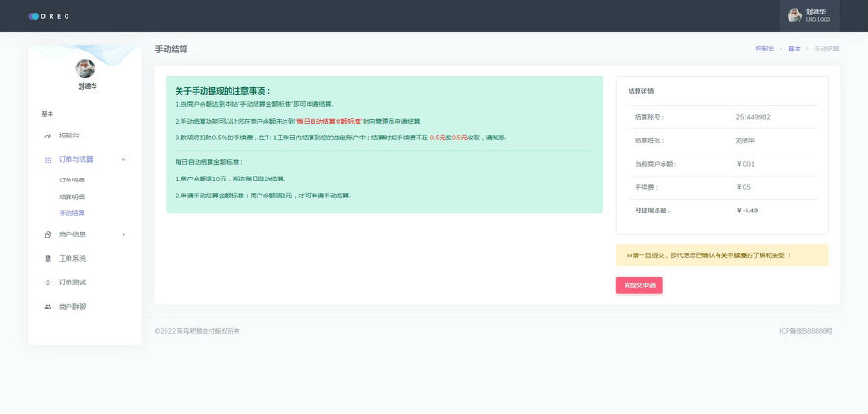Image resolution: width=868 pixels, height=414 pixels.
Task: Click the 工单系统 sidebar icon
Action: click(47, 259)
